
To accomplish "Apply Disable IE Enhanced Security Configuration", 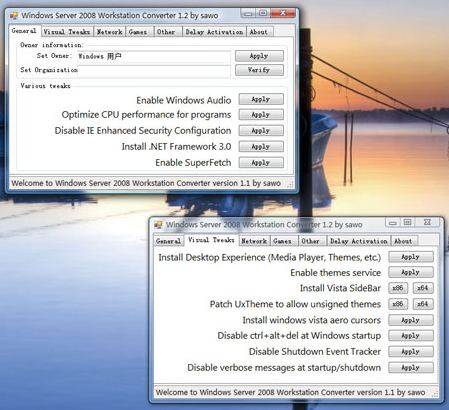I will point(261,131).
